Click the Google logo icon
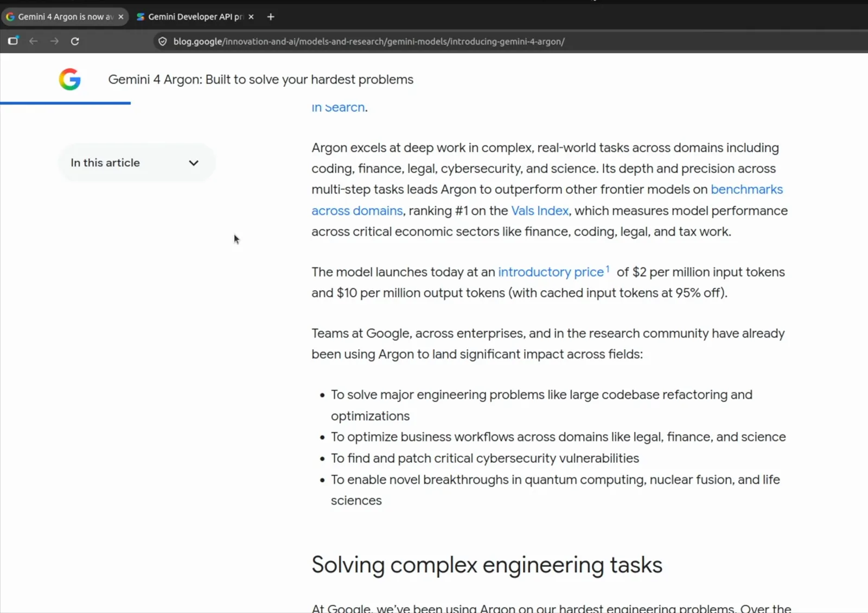The height and width of the screenshot is (613, 868). [x=70, y=79]
